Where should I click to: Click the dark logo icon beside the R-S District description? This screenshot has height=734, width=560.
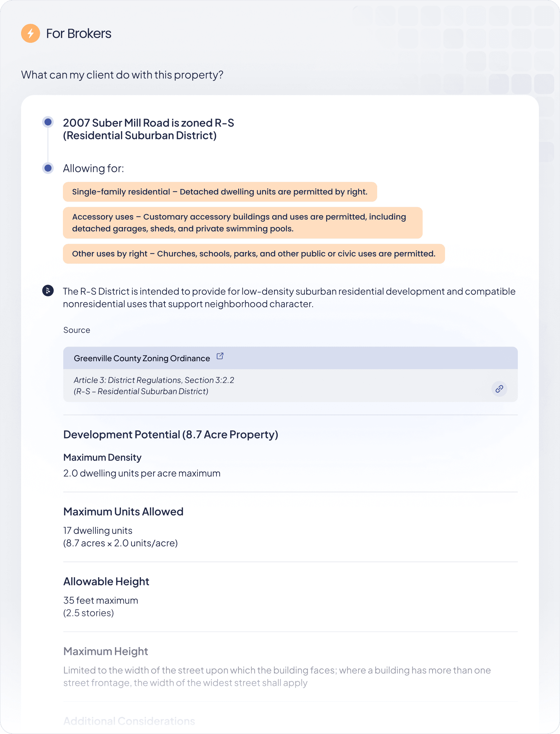[x=48, y=291]
